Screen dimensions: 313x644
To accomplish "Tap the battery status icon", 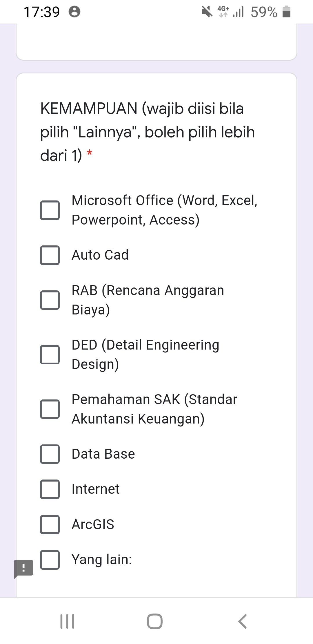I will click(286, 12).
